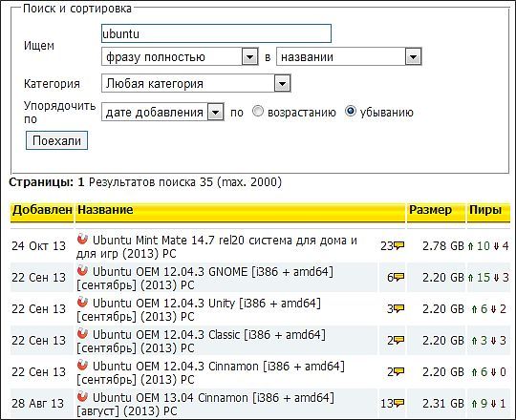Open Ubuntu OEM 12.04.3 Cinnamon link
Screen dimensions: 516x420
click(x=210, y=373)
